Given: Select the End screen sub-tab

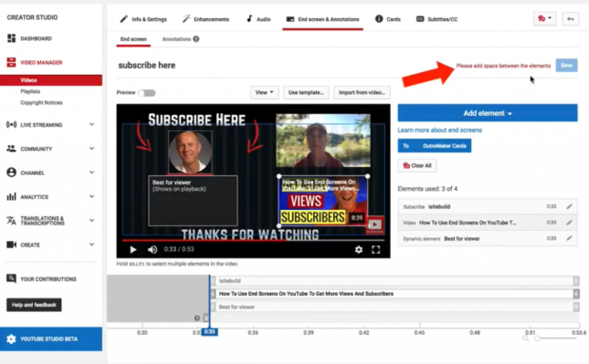Looking at the screenshot, I should coord(133,39).
